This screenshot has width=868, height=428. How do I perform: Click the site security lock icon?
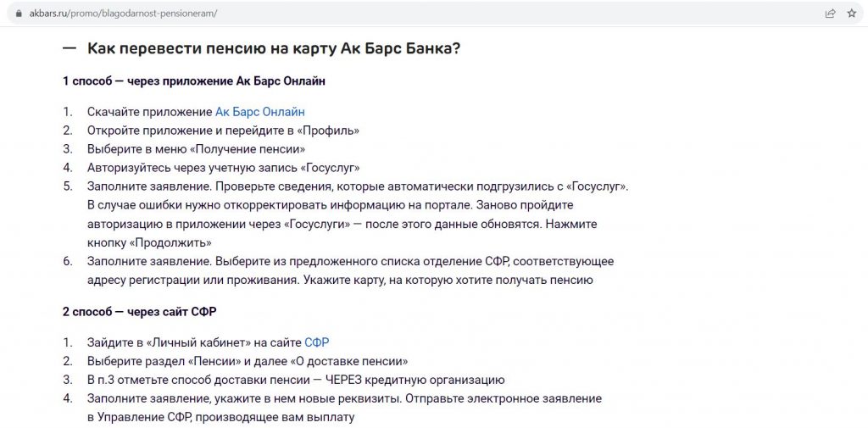point(19,14)
